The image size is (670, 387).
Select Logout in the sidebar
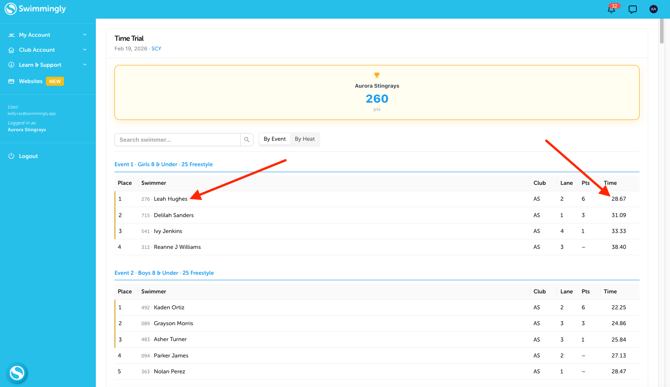[28, 156]
